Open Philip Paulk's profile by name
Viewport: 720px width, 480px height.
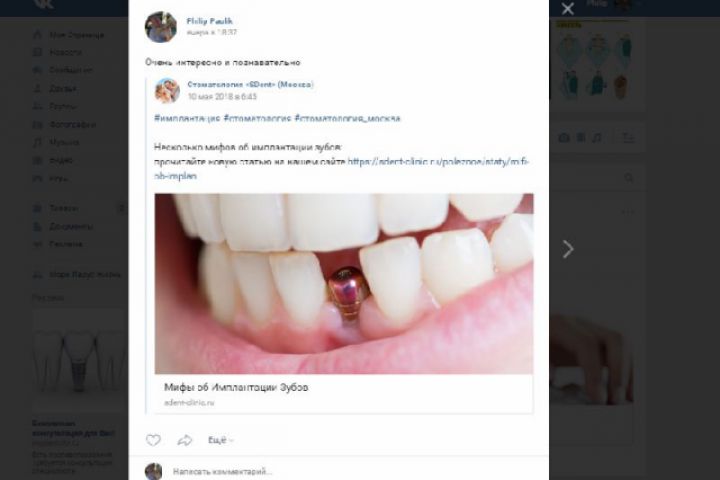coord(209,21)
